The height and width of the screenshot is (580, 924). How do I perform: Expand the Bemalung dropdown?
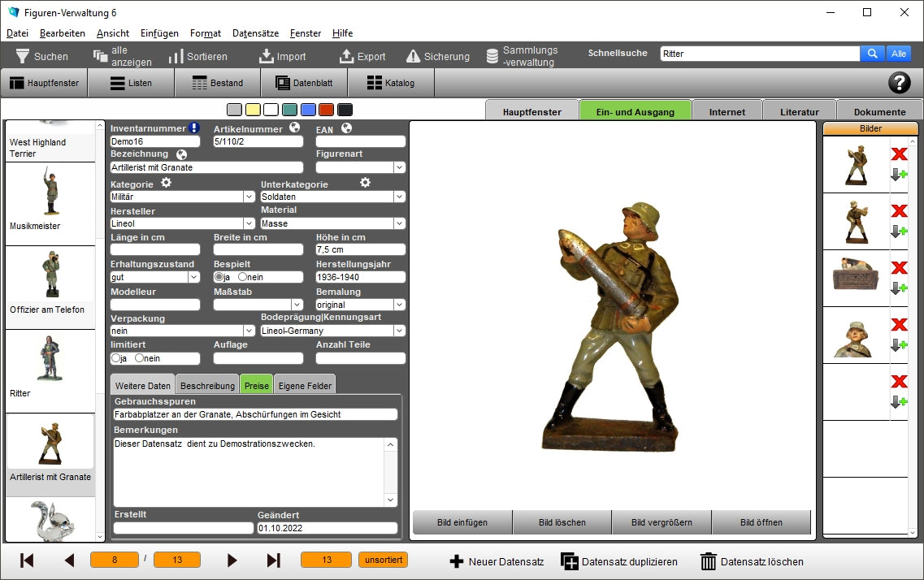pyautogui.click(x=398, y=305)
